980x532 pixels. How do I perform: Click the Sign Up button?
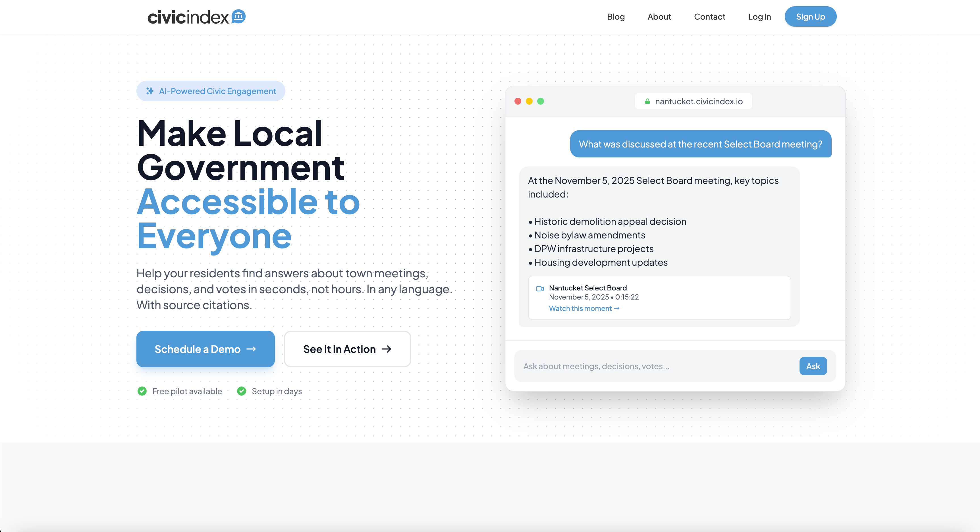coord(810,17)
